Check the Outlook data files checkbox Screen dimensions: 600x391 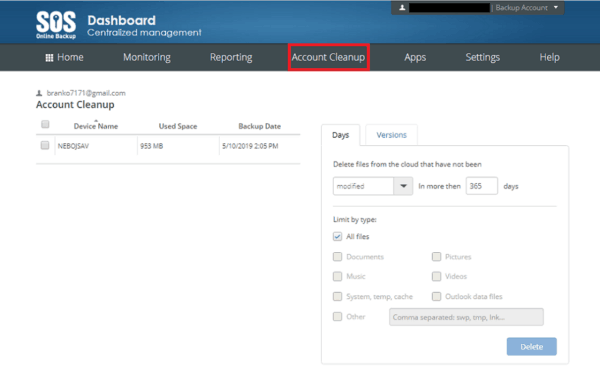(436, 297)
